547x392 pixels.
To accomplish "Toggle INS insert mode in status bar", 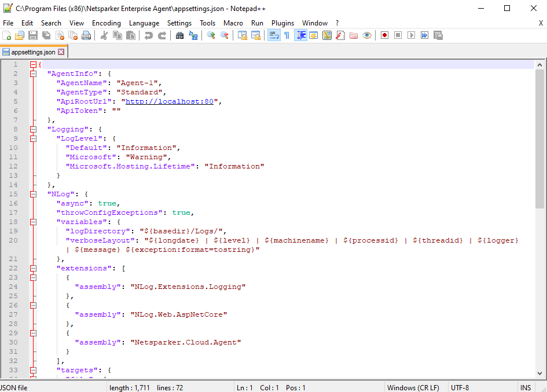I will click(x=526, y=388).
